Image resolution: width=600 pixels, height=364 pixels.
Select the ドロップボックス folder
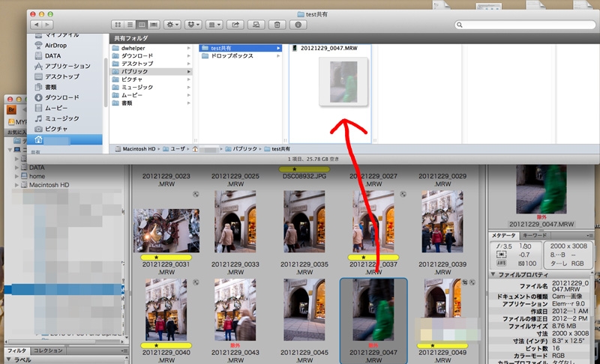(x=231, y=57)
